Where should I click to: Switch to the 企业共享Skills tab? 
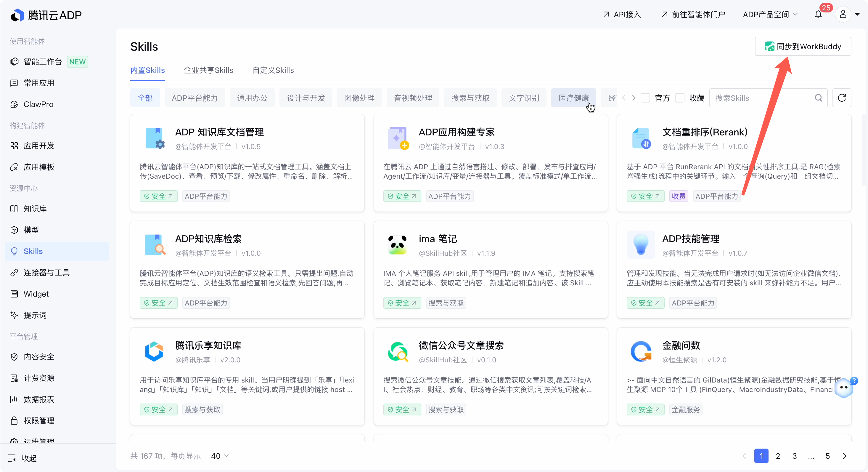point(209,70)
